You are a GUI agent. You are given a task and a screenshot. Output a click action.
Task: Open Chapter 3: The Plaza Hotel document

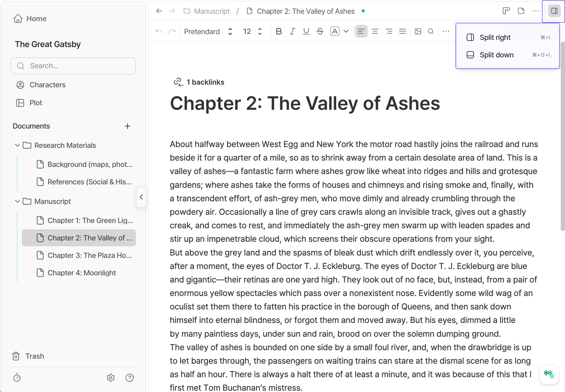pos(79,255)
